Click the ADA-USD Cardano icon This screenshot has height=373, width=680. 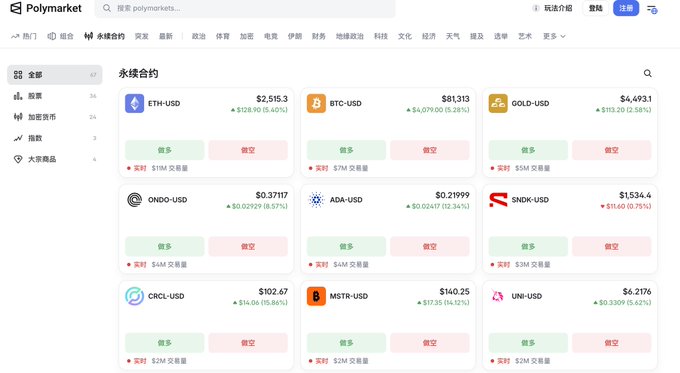316,200
